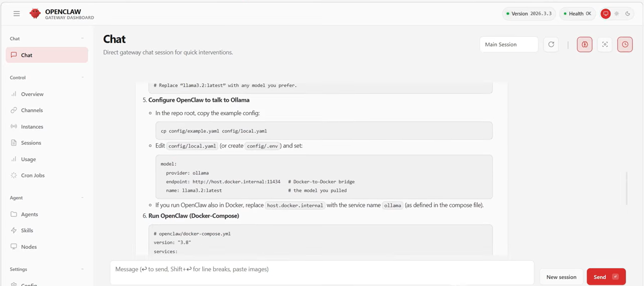Click the Usage bar chart icon
Image resolution: width=644 pixels, height=286 pixels.
coord(14,159)
